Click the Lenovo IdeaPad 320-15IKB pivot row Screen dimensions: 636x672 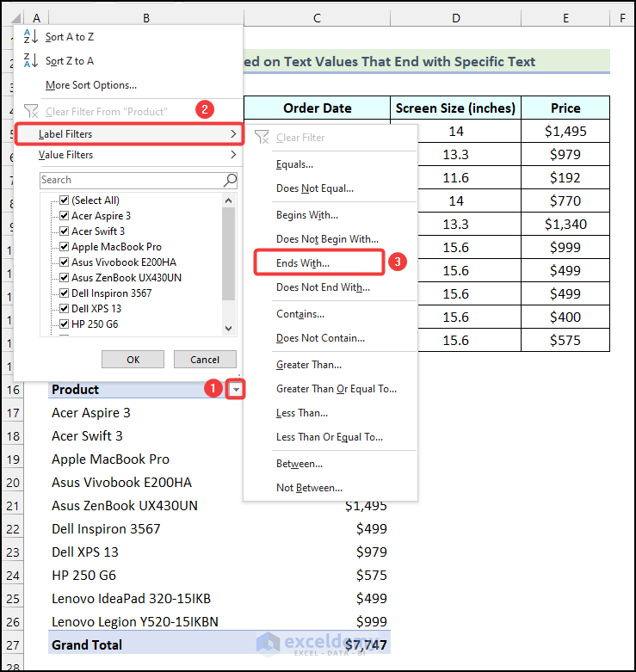coord(145,598)
